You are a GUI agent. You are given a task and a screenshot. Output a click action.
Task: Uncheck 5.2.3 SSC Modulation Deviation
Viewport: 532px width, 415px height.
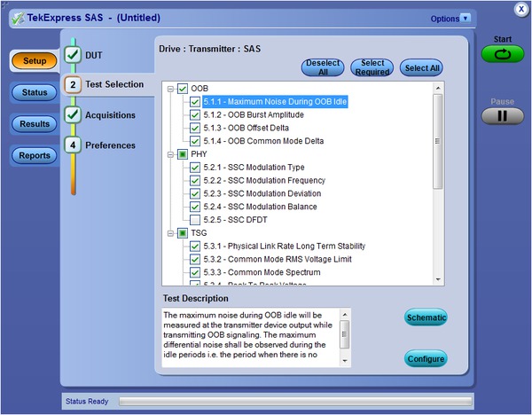click(x=195, y=194)
